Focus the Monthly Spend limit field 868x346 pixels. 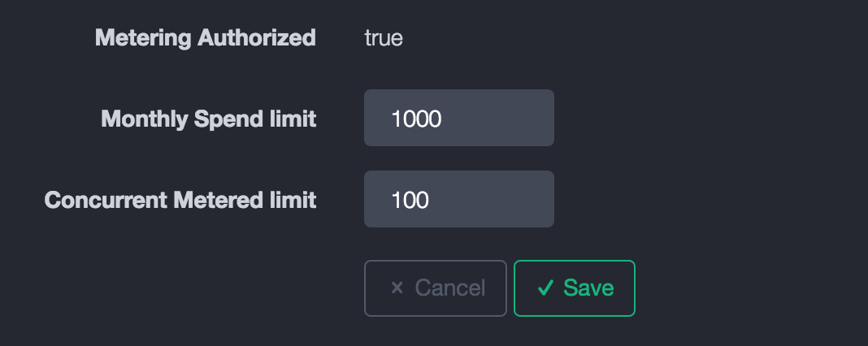459,119
